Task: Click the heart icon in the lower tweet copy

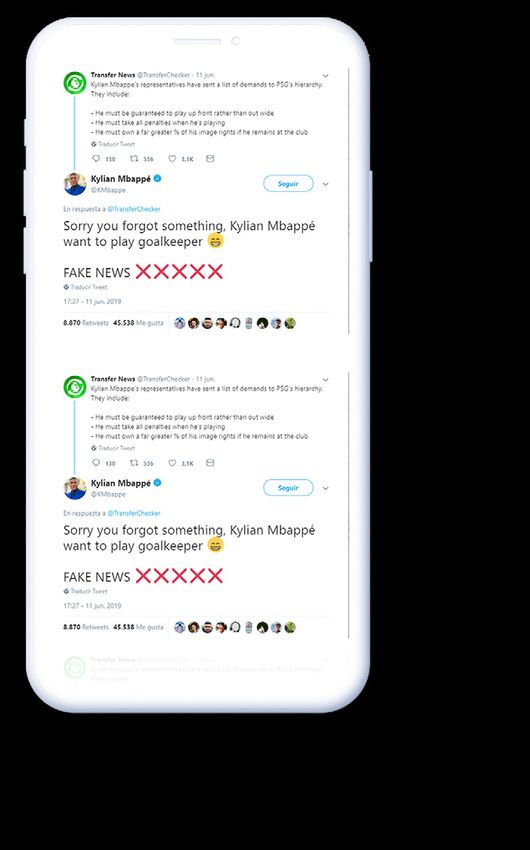Action: click(x=172, y=463)
